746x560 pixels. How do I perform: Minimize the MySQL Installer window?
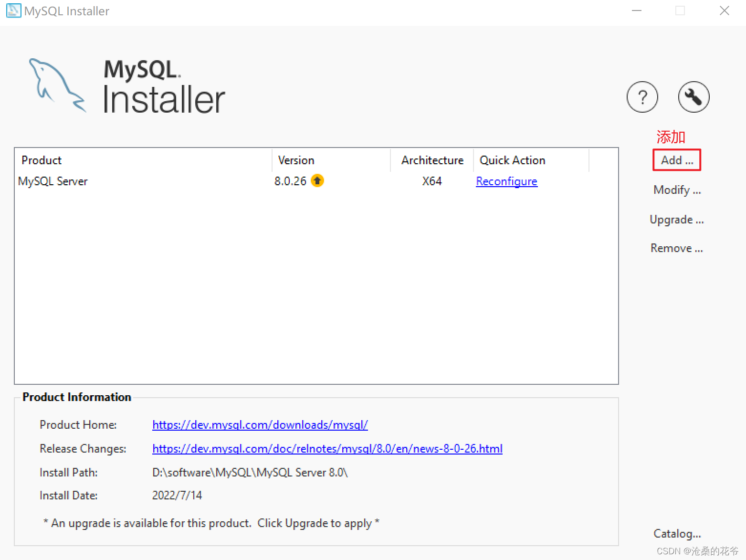click(x=637, y=11)
